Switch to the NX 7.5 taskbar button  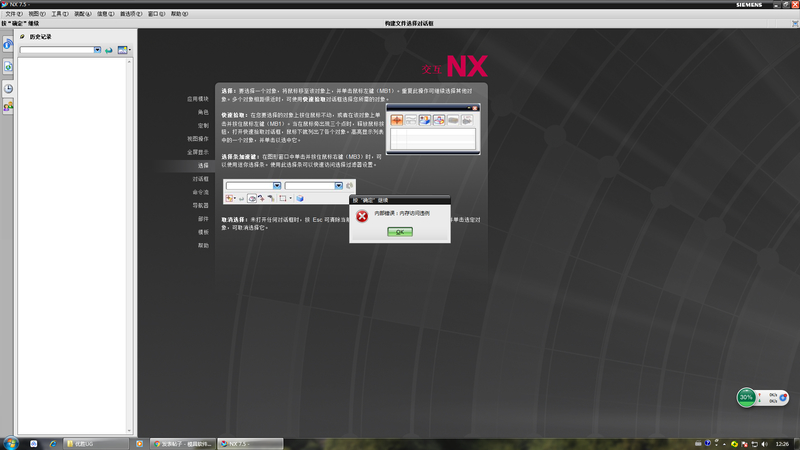pyautogui.click(x=250, y=444)
